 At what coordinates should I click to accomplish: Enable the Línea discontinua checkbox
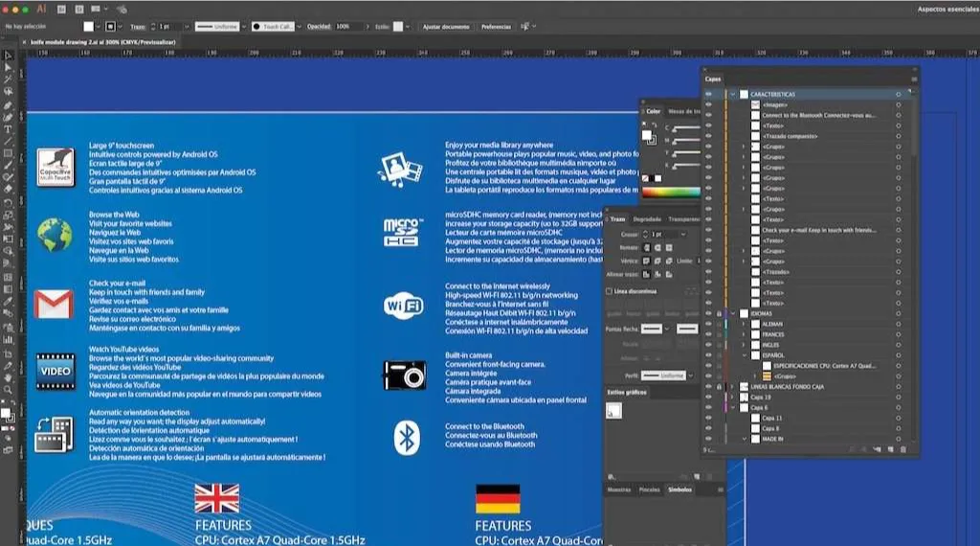pyautogui.click(x=609, y=291)
